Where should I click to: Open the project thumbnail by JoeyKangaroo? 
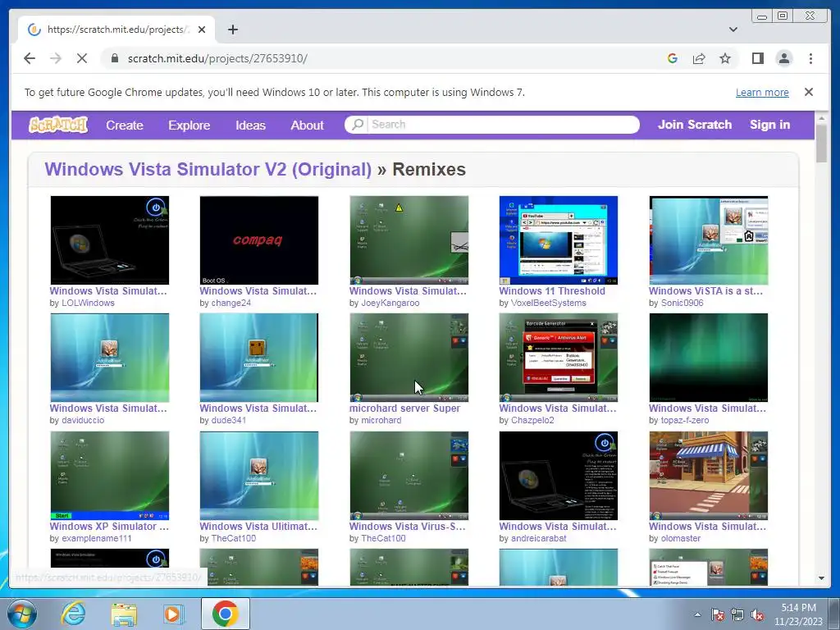coord(409,240)
